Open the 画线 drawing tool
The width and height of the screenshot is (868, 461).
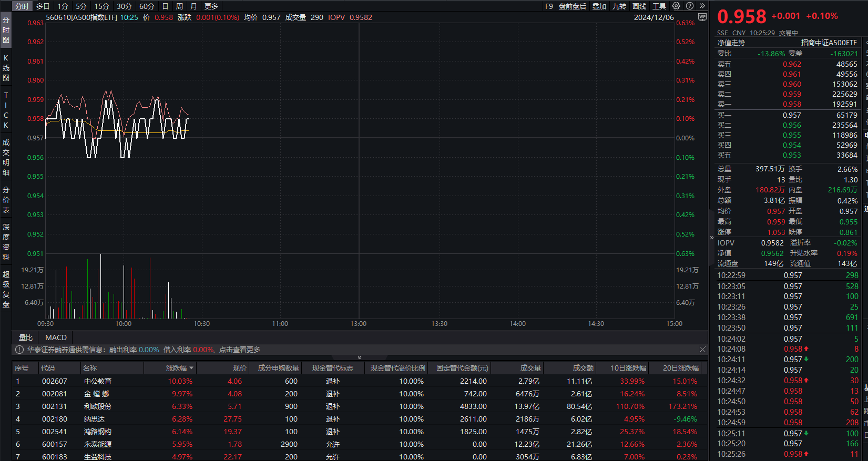(639, 6)
